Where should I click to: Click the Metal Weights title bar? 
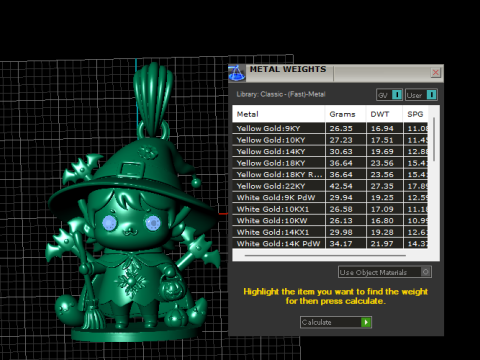(337, 73)
